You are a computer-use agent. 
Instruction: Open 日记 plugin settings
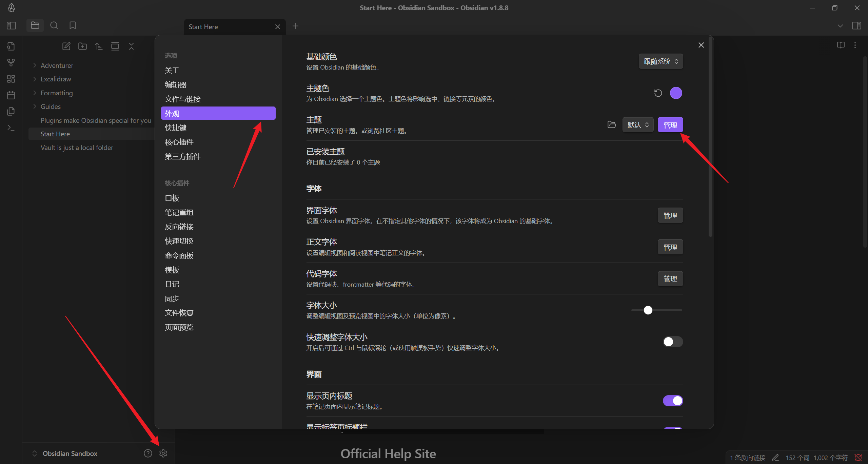pyautogui.click(x=218, y=284)
